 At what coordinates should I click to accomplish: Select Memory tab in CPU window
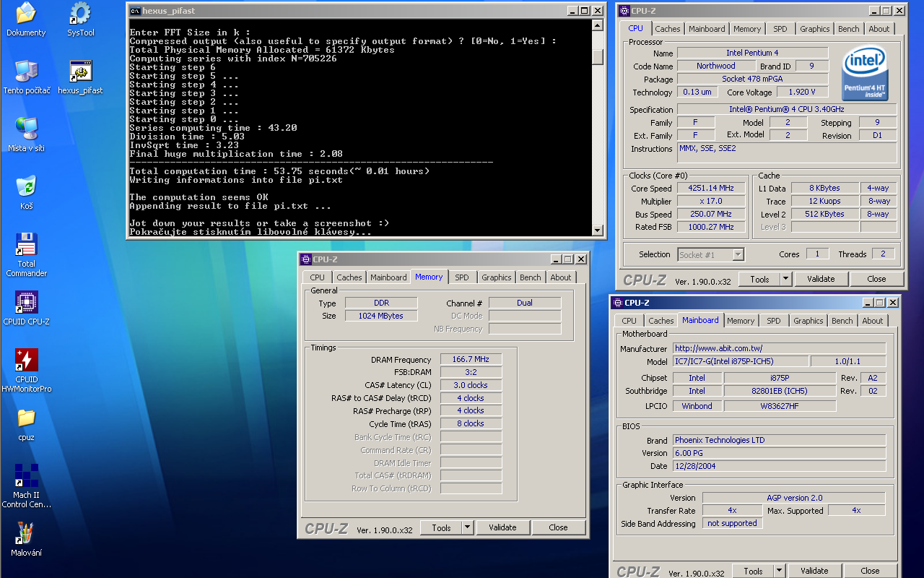click(x=747, y=29)
